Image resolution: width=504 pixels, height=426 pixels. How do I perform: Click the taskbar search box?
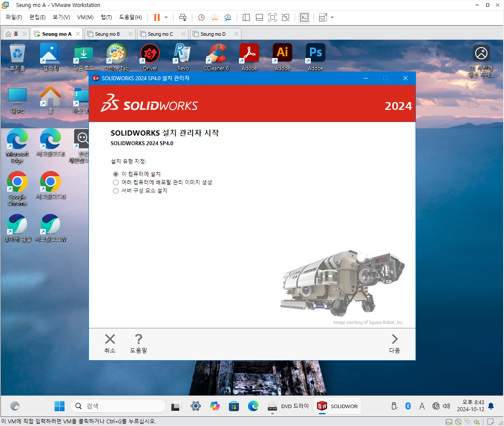click(x=118, y=406)
